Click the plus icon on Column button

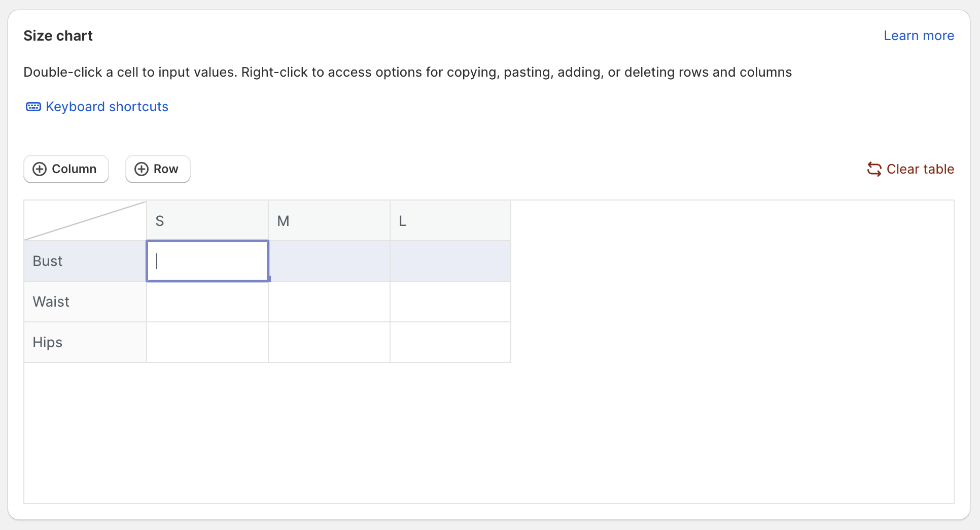click(x=40, y=169)
